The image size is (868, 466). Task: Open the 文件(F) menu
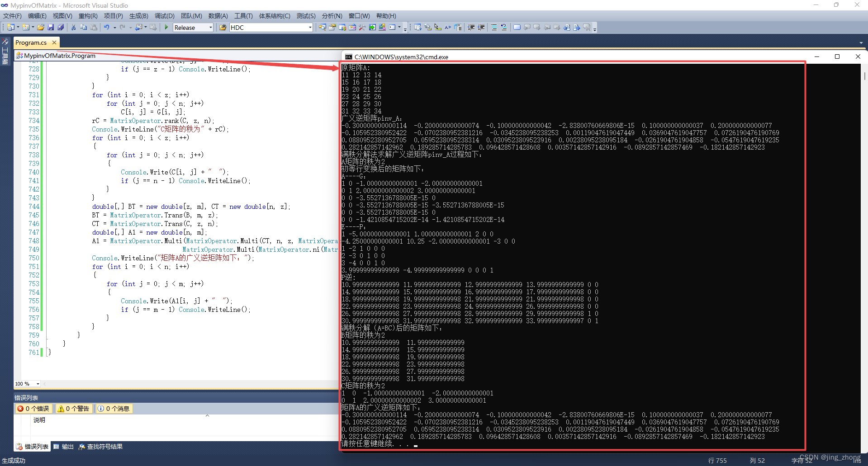coord(12,16)
